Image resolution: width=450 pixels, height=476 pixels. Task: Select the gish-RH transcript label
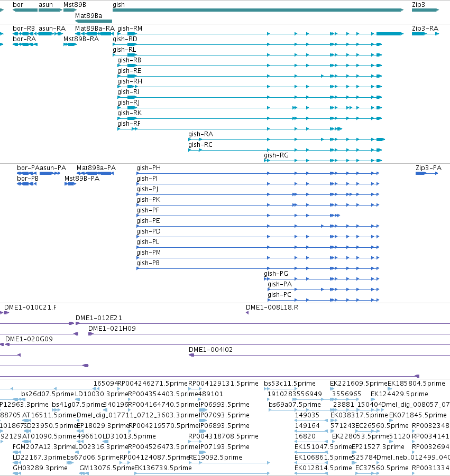[130, 81]
